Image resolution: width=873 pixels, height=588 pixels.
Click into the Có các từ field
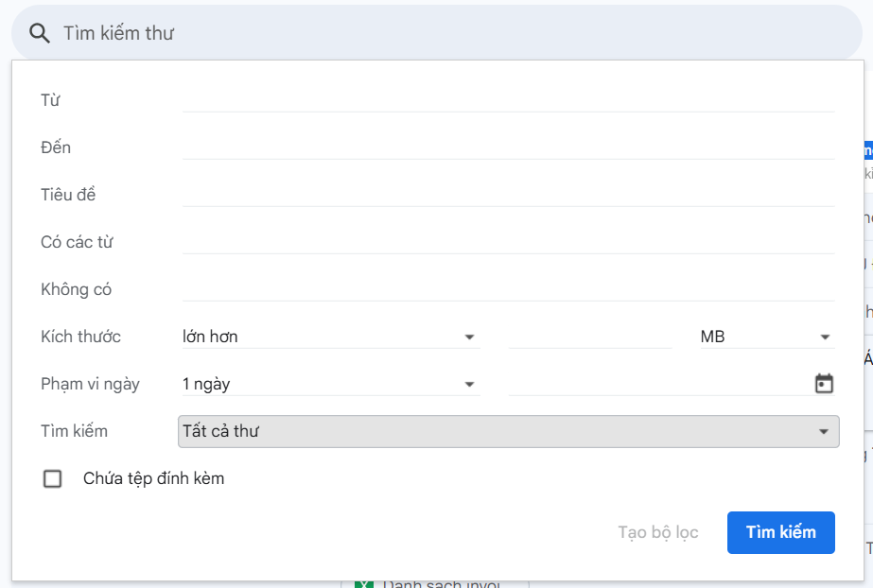pyautogui.click(x=508, y=242)
